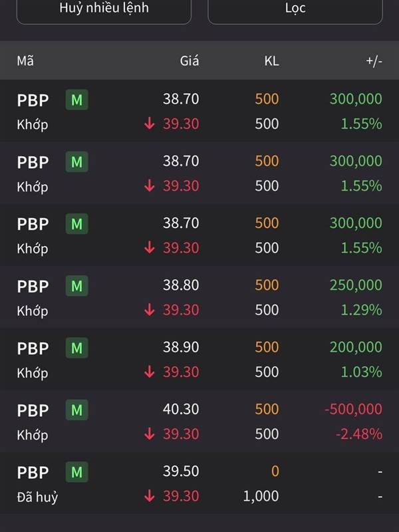
Task: Open the PBP order priced 38.80
Action: [x=199, y=297]
